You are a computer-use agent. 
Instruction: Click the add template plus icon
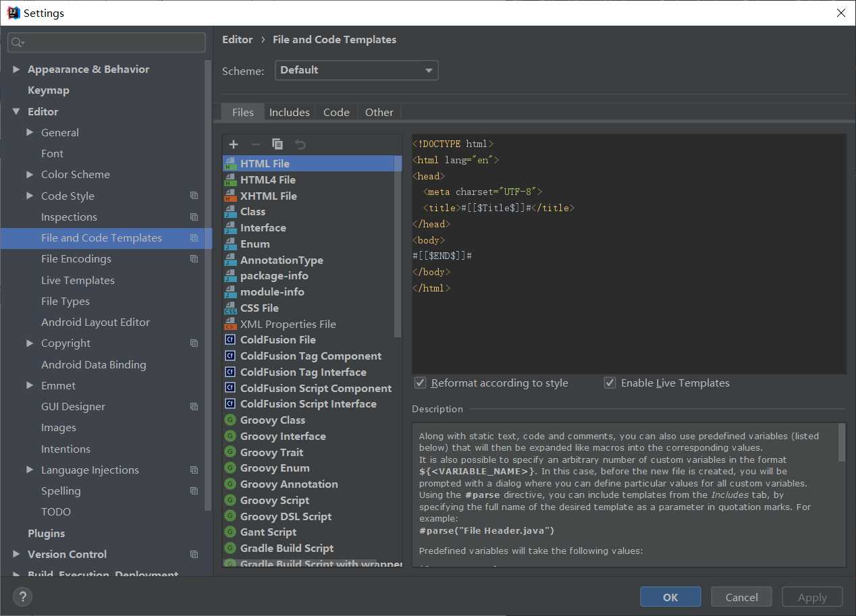click(234, 144)
